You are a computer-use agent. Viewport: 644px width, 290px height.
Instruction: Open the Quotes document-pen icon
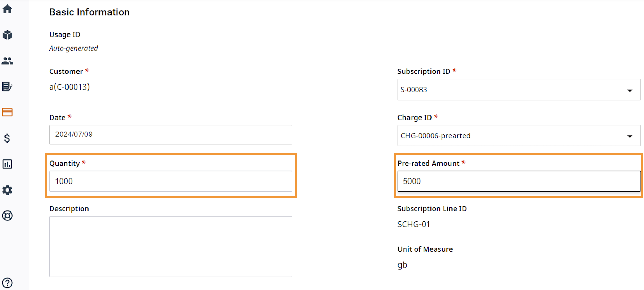pyautogui.click(x=7, y=86)
